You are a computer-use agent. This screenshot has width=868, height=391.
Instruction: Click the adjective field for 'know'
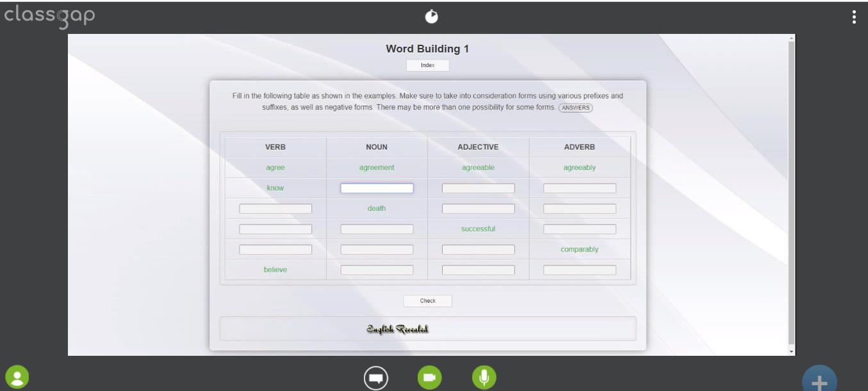point(478,188)
